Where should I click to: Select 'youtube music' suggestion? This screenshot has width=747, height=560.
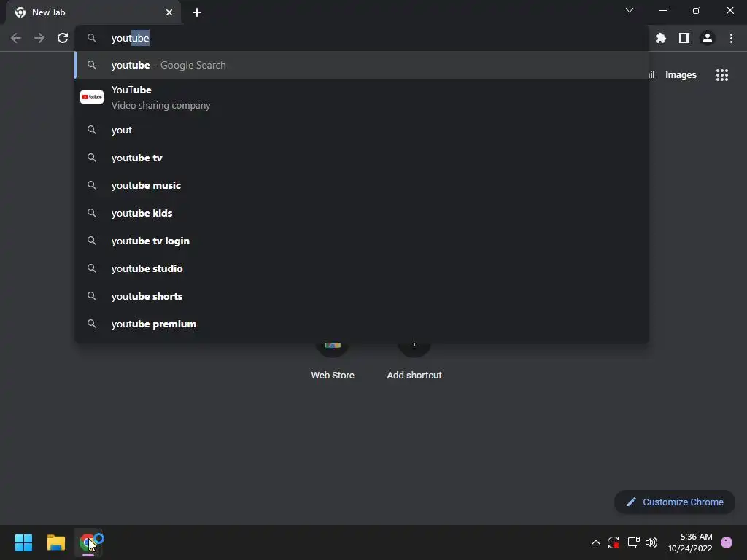[362, 185]
